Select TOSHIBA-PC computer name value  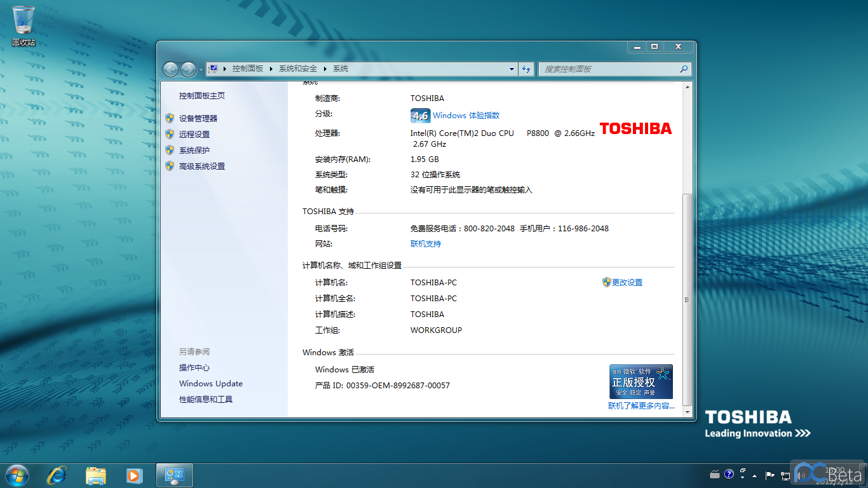point(433,283)
